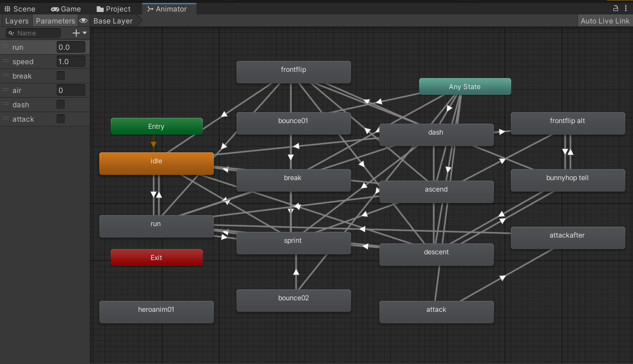Click the parameter Name search field
Viewport: 633px width, 364px height.
[34, 33]
